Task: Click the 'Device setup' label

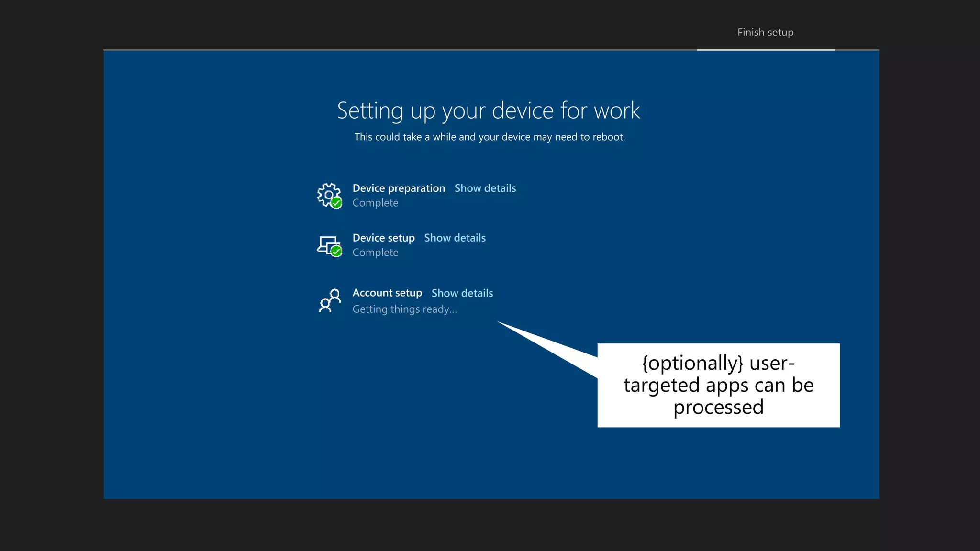Action: click(x=383, y=238)
